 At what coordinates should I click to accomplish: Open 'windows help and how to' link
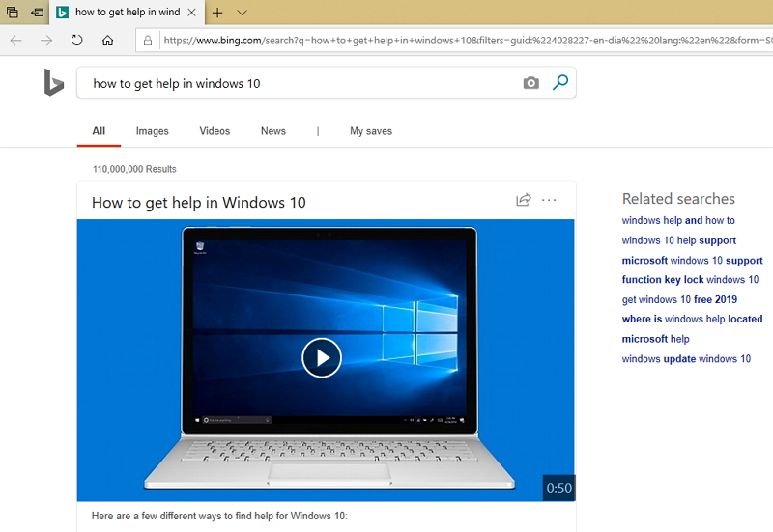click(678, 220)
